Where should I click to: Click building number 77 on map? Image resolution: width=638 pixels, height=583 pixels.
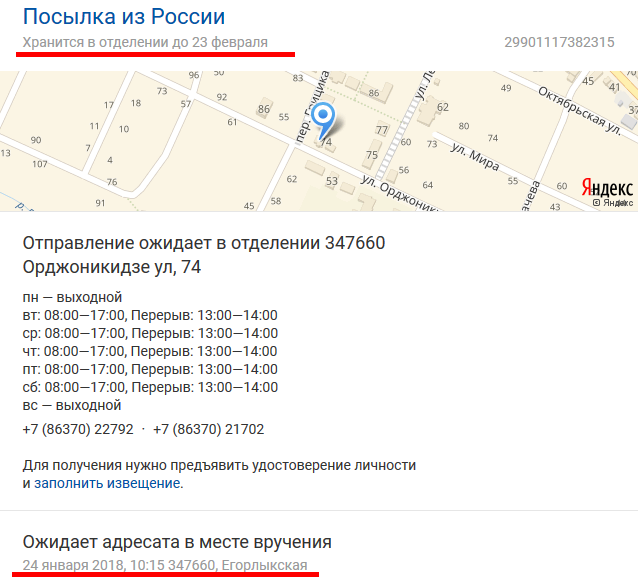point(382,130)
